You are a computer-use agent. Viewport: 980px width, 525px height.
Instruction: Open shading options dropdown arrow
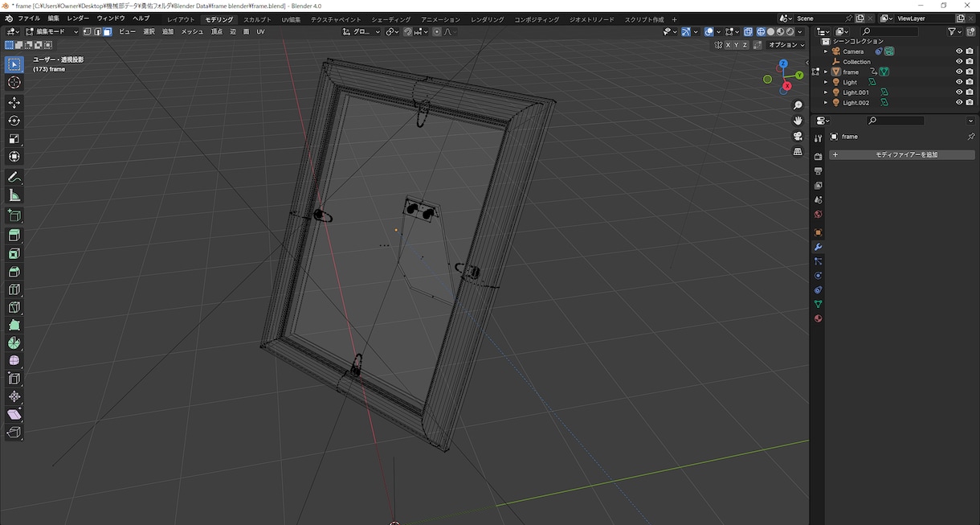tap(800, 31)
